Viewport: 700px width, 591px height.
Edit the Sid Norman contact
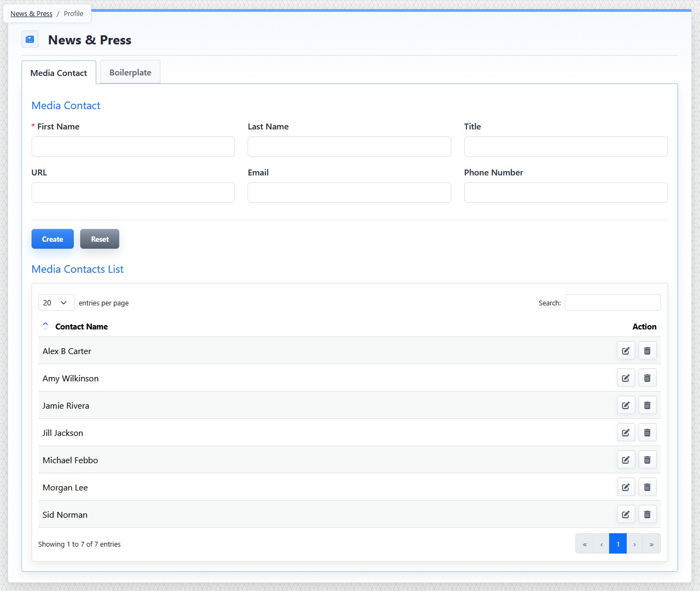click(626, 515)
